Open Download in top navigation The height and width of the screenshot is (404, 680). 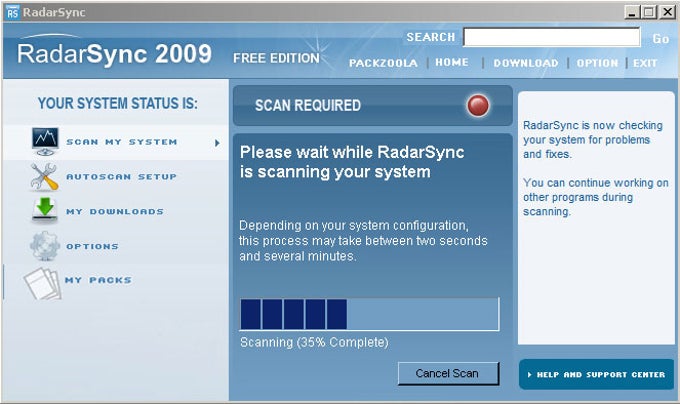526,63
